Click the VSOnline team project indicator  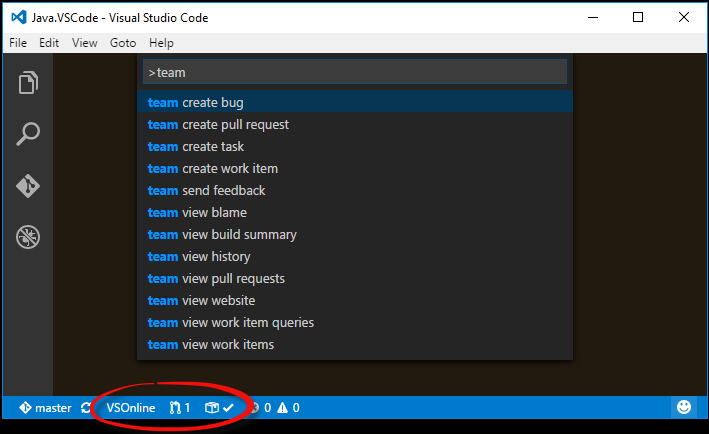coord(131,408)
